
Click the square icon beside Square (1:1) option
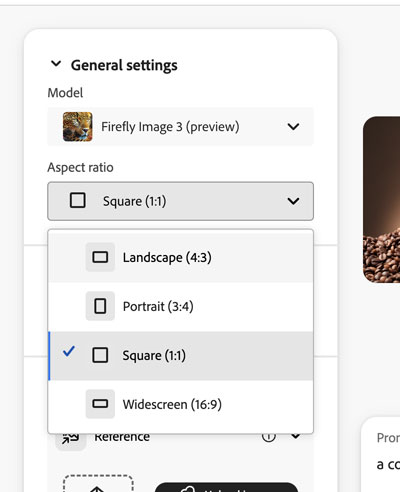(x=100, y=355)
